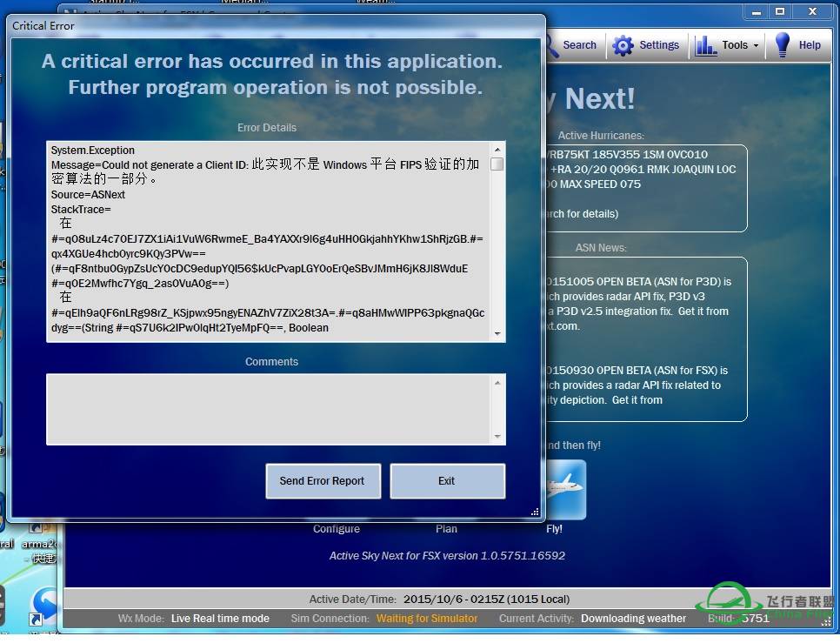Open the Tools dropdown arrow
The width and height of the screenshot is (840, 643).
[x=756, y=46]
